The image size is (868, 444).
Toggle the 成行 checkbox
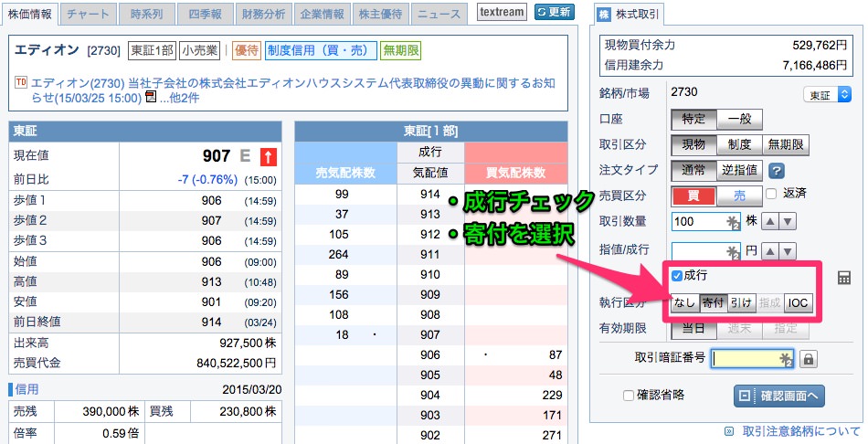pos(676,275)
